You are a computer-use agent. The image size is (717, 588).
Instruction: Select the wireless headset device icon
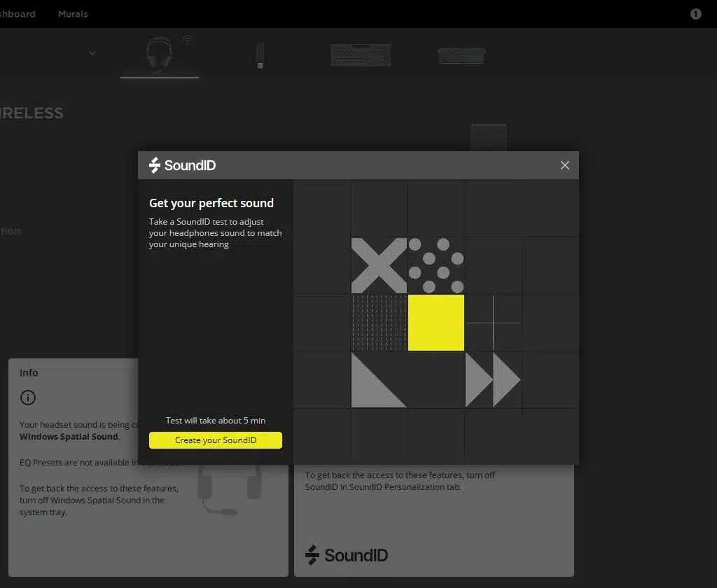click(x=159, y=54)
